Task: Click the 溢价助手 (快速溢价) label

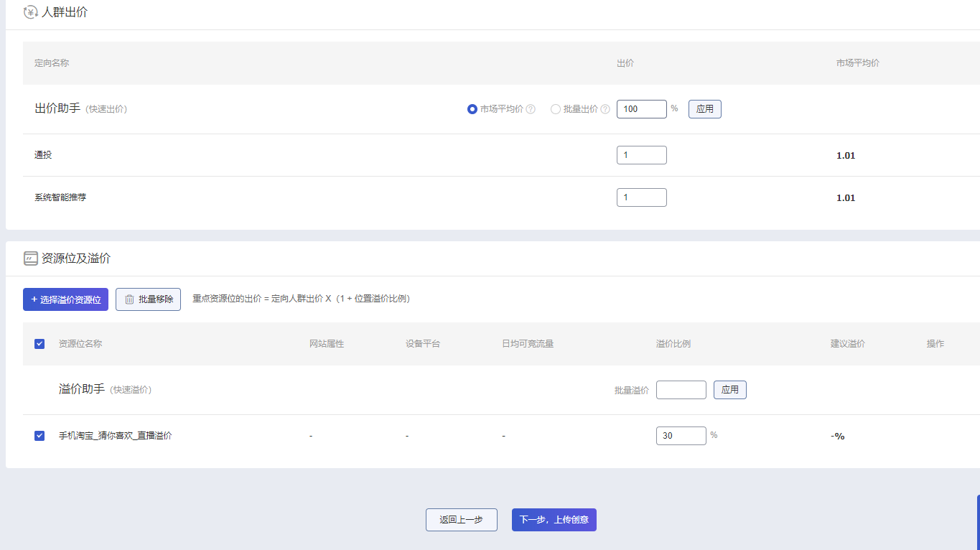Action: [x=106, y=389]
